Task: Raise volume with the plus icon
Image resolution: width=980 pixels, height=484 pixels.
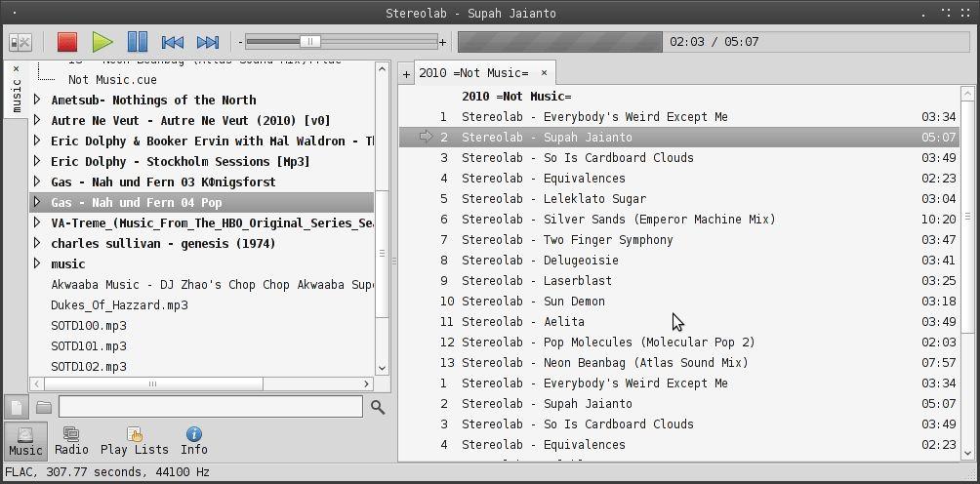Action: pyautogui.click(x=443, y=43)
